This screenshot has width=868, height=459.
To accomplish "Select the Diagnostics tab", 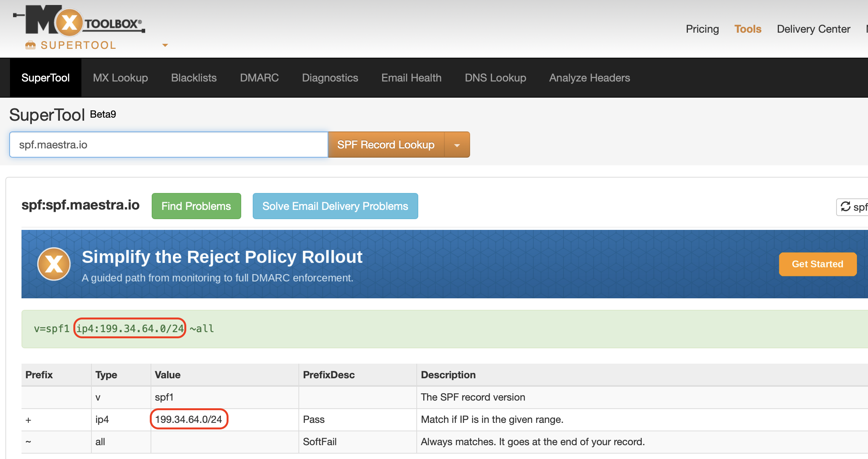I will (x=330, y=78).
